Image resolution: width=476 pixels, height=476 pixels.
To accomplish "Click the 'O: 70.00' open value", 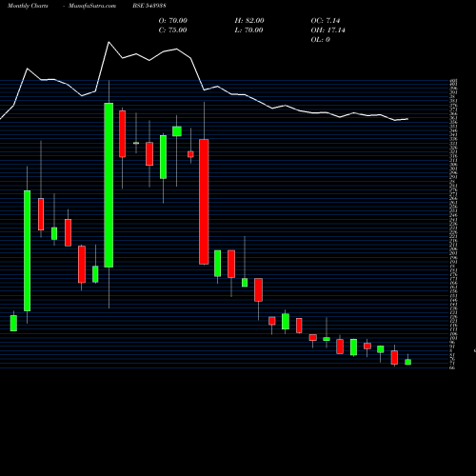I will [x=173, y=21].
